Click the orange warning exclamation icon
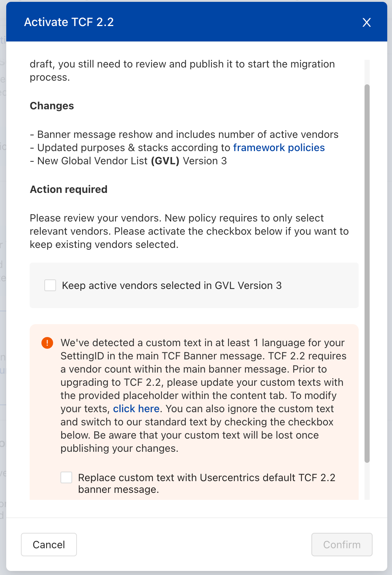 (47, 343)
